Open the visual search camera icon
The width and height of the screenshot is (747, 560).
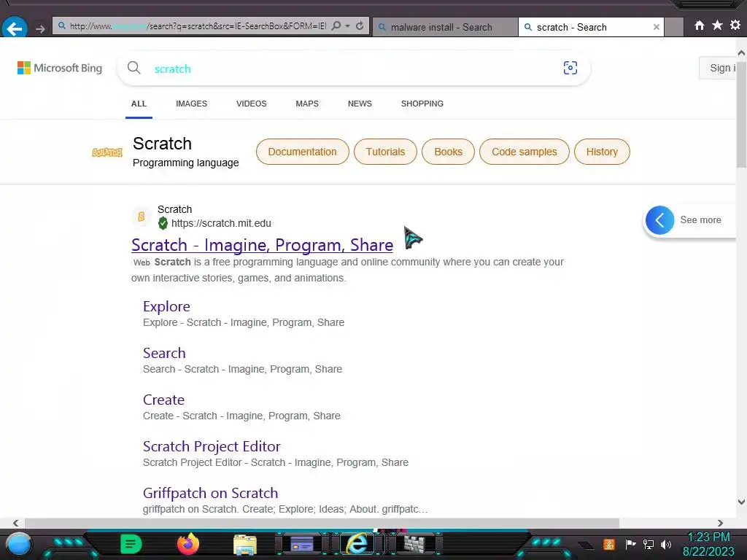coord(570,68)
